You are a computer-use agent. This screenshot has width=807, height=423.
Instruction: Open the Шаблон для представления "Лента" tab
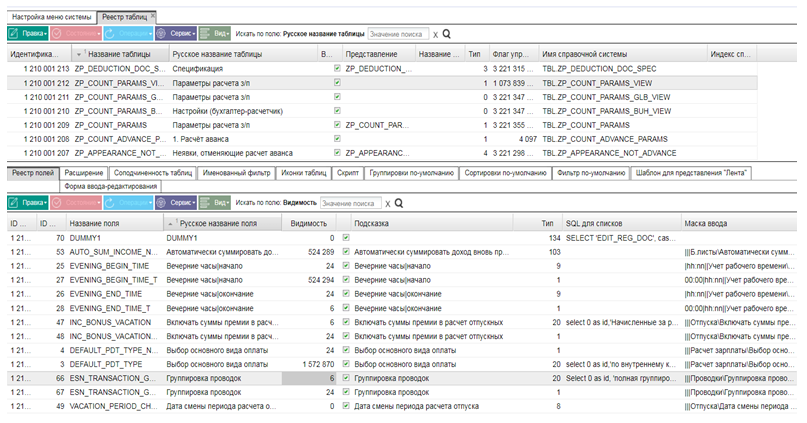tap(691, 173)
